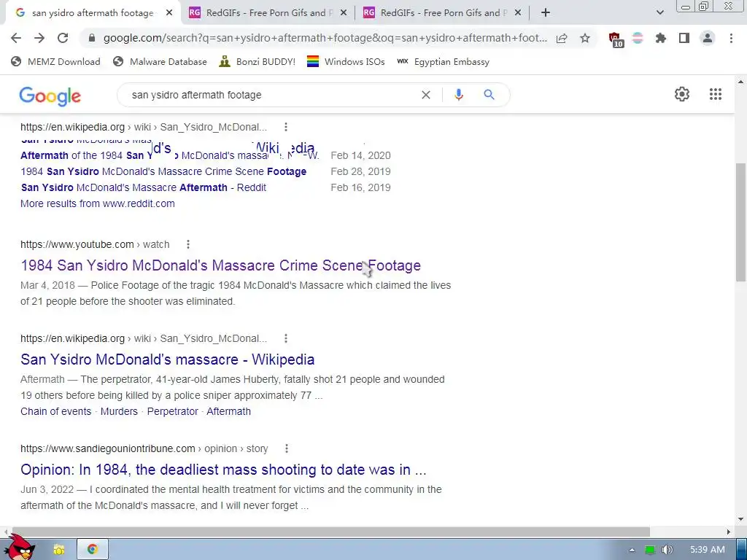This screenshot has width=747, height=560.
Task: Toggle the browser side panel
Action: pyautogui.click(x=684, y=38)
